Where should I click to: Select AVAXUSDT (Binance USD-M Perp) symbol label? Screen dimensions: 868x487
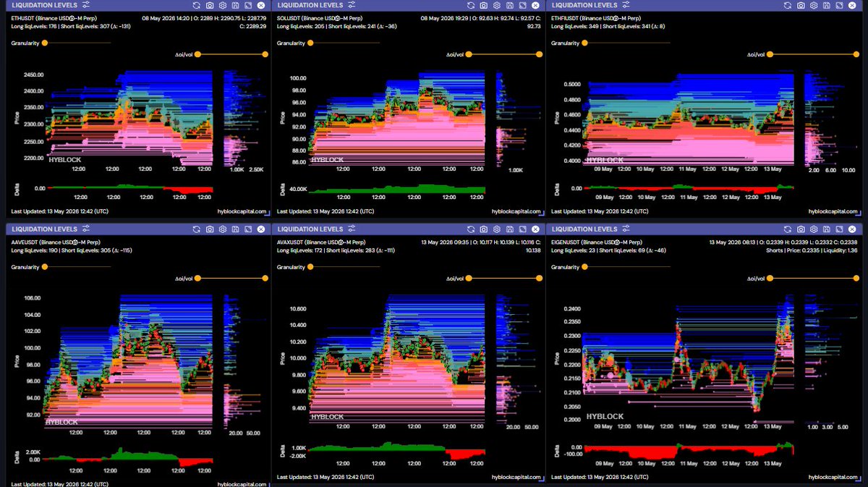coord(320,242)
